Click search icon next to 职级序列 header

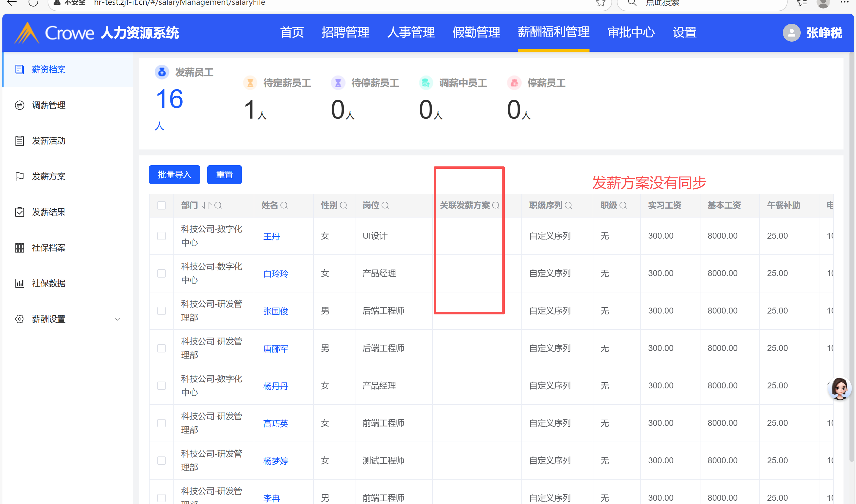(x=568, y=205)
